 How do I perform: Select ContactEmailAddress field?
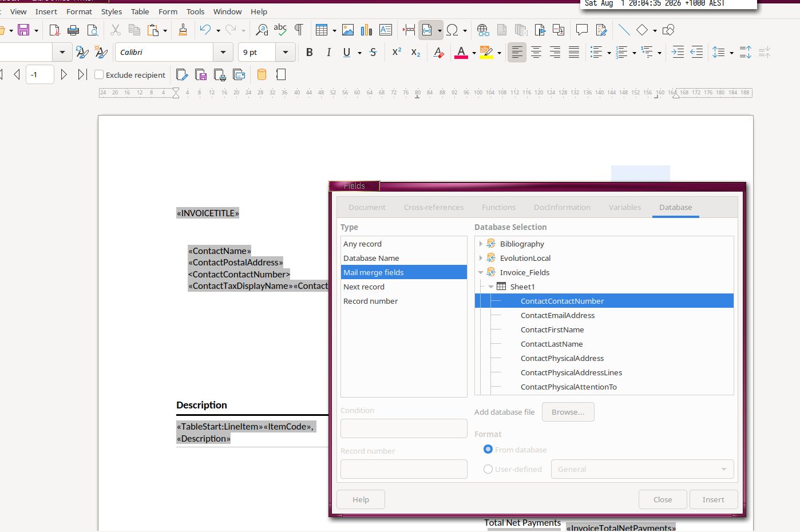coord(604,315)
